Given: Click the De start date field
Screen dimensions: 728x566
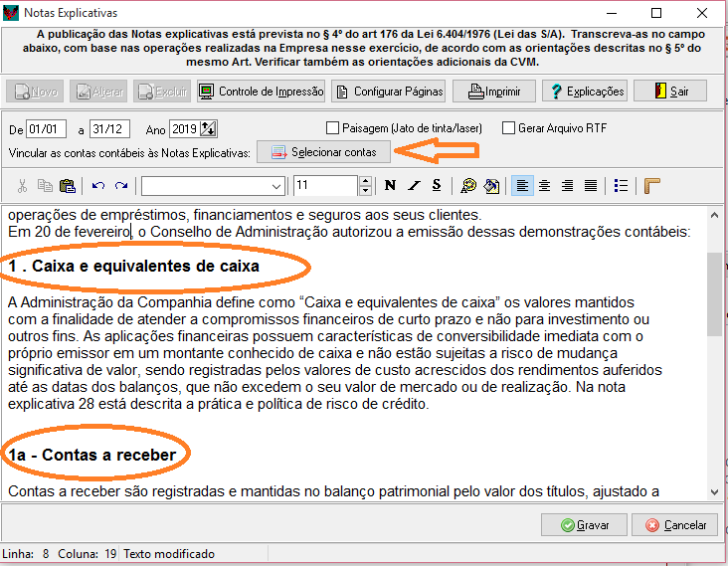Looking at the screenshot, I should point(46,129).
